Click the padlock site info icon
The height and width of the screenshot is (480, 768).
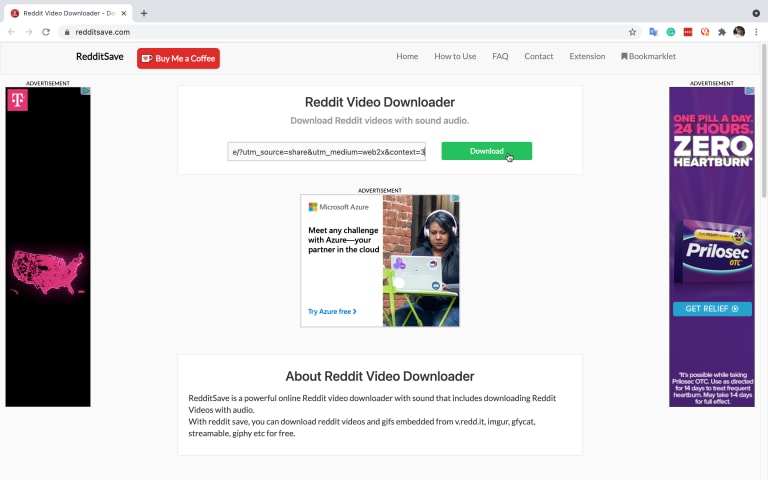[x=67, y=32]
